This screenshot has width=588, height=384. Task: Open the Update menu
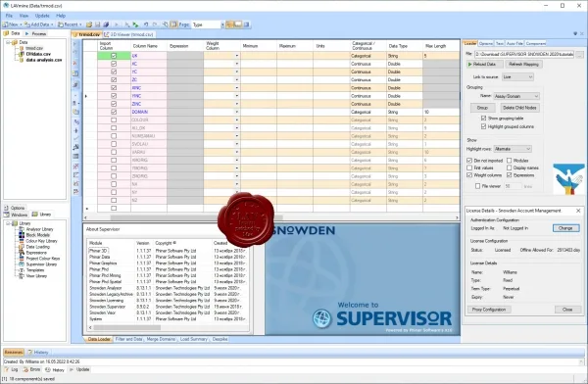coord(42,16)
